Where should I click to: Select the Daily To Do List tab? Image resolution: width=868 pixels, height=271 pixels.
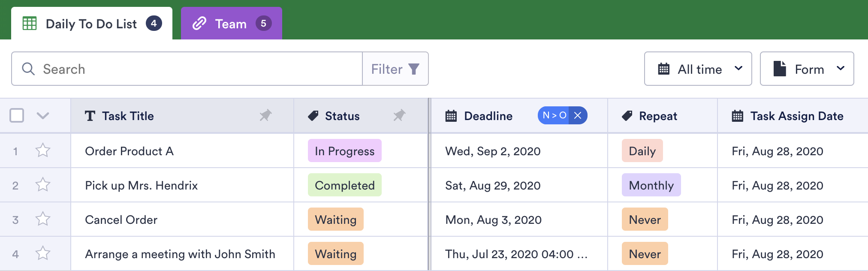pyautogui.click(x=91, y=24)
